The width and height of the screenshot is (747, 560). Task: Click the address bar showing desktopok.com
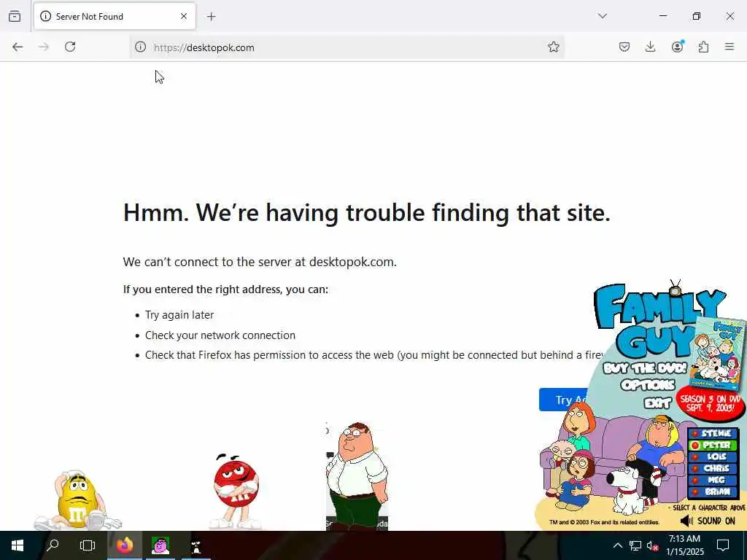[x=347, y=47]
